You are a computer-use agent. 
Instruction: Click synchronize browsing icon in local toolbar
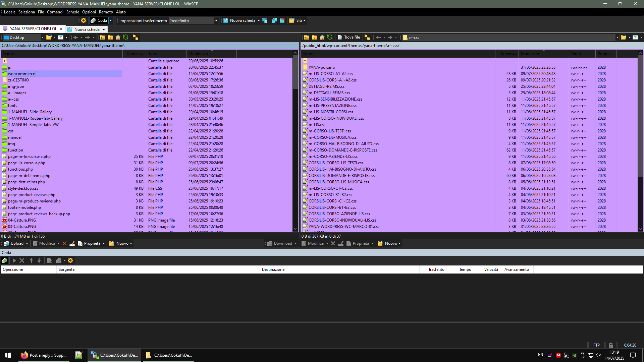point(135,37)
